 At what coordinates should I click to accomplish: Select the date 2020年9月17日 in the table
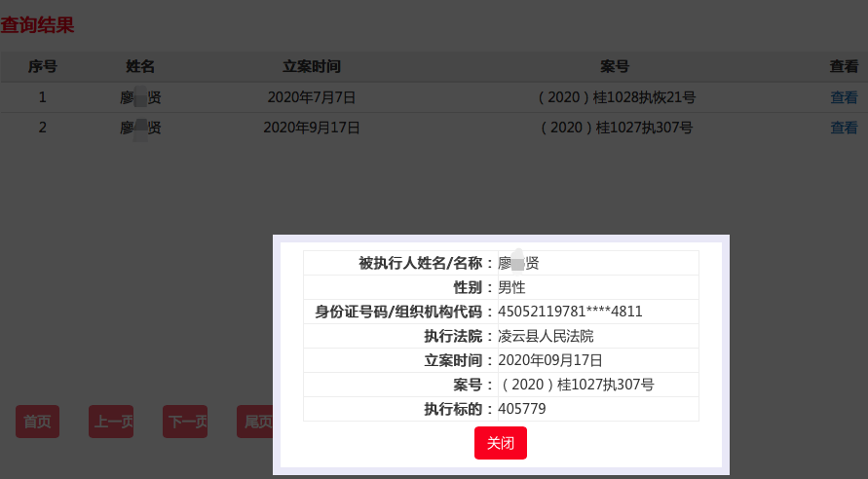tap(312, 128)
